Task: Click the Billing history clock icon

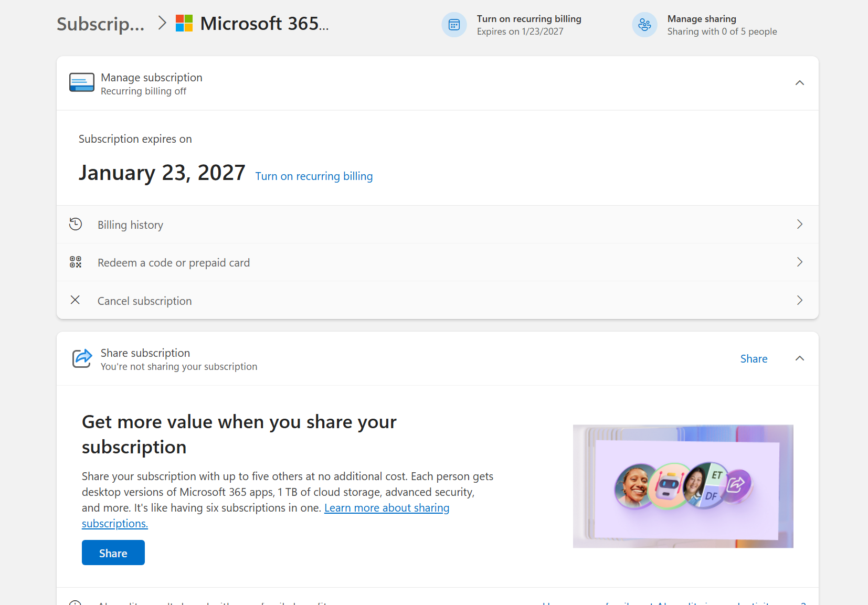Action: point(76,225)
